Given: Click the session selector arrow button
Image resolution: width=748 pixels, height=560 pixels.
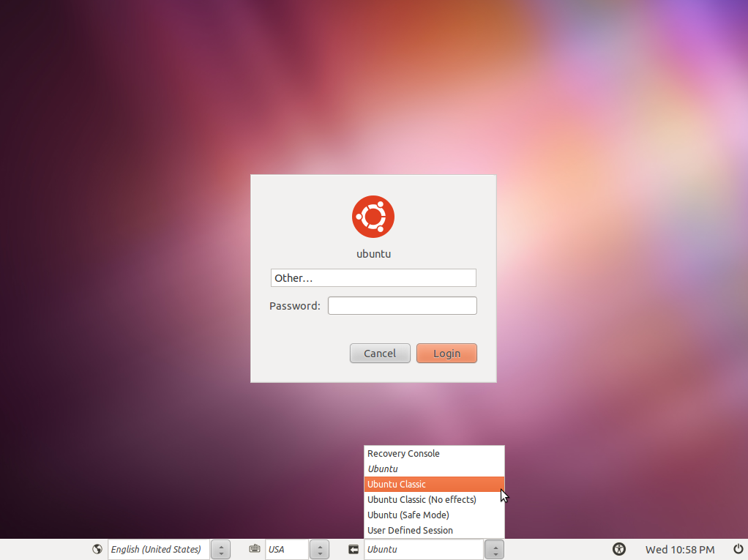Looking at the screenshot, I should click(495, 550).
